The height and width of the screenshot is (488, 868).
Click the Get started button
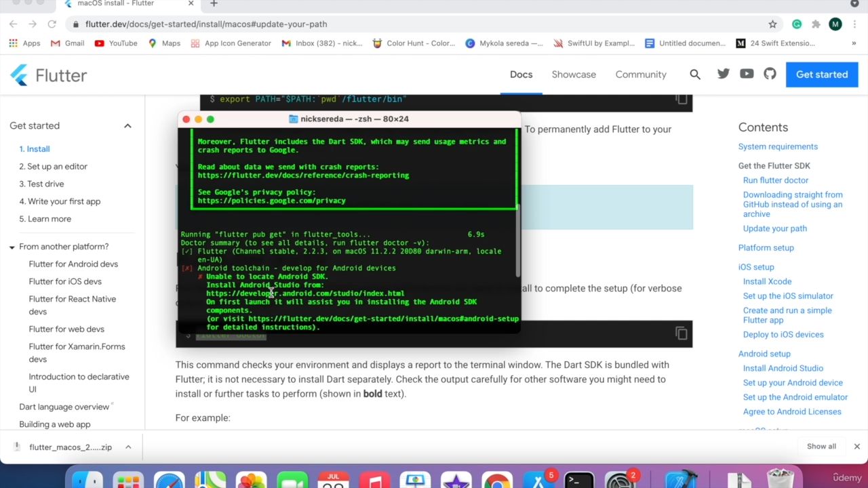click(822, 75)
